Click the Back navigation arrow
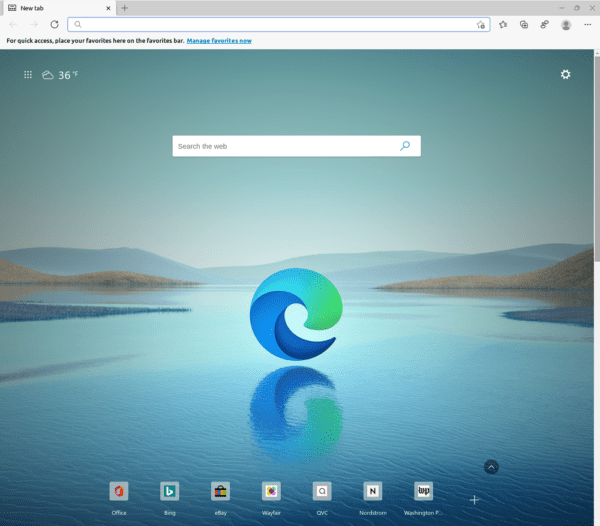 pyautogui.click(x=13, y=24)
